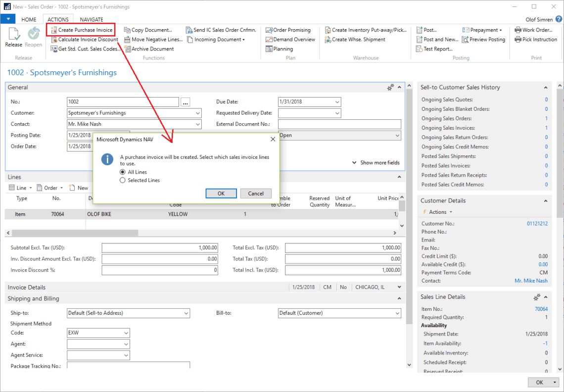This screenshot has width=564, height=392.
Task: Open the Order menu in Lines
Action: (x=49, y=188)
